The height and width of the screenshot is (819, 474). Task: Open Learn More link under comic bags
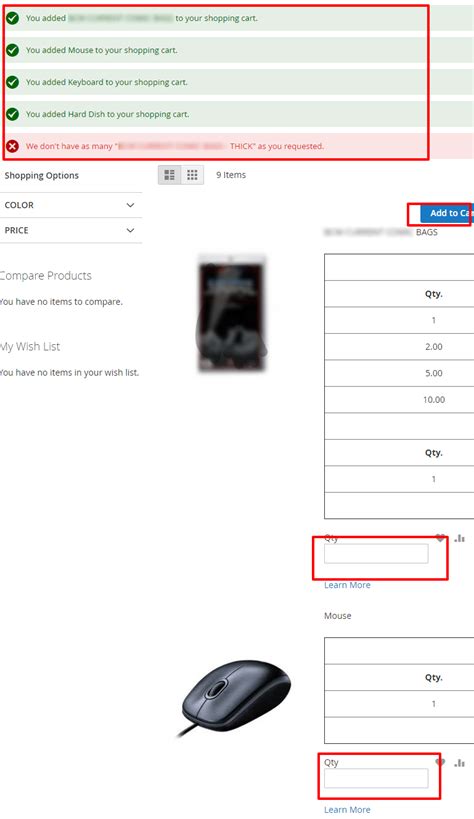coord(347,585)
